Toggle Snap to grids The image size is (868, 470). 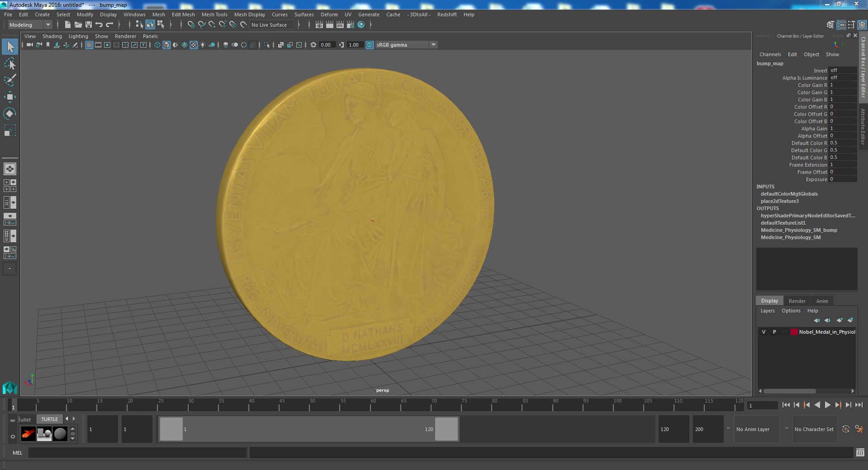191,25
